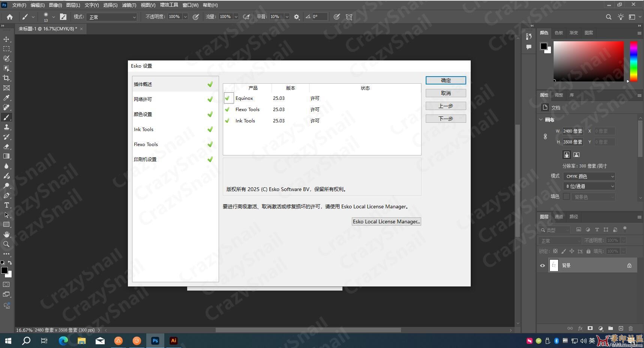Select 网络许可 in Esko settings list
Viewport: 644px width, 348px height.
(x=175, y=99)
